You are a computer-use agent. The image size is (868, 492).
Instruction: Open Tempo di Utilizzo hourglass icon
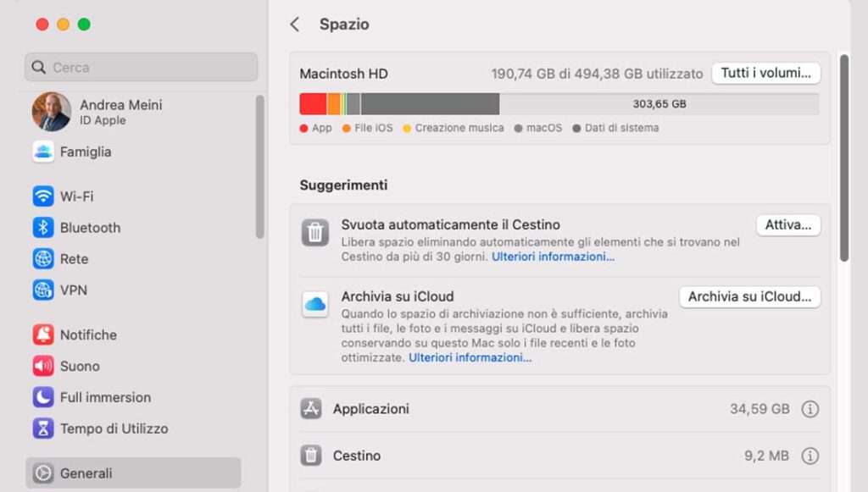pos(43,428)
